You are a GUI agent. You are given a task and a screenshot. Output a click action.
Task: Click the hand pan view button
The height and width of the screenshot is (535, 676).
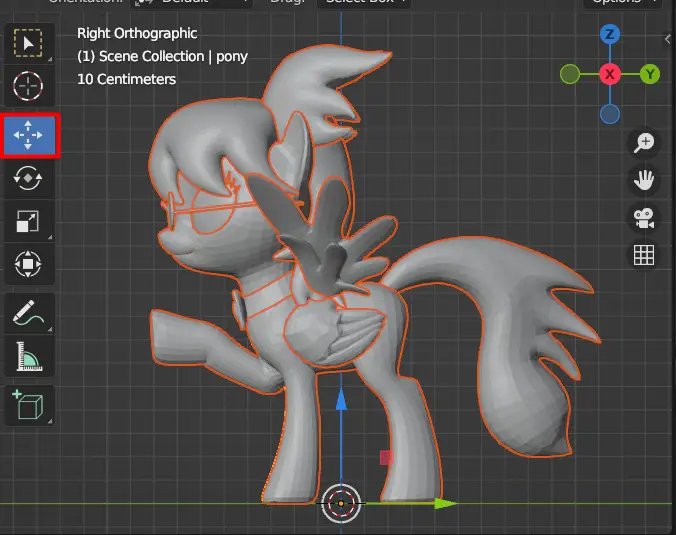[x=644, y=180]
